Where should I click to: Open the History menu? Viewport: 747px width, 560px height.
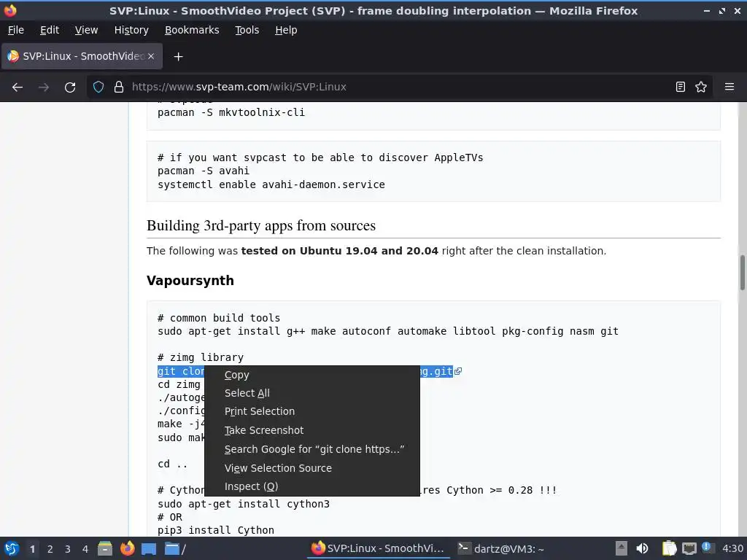[x=131, y=30]
